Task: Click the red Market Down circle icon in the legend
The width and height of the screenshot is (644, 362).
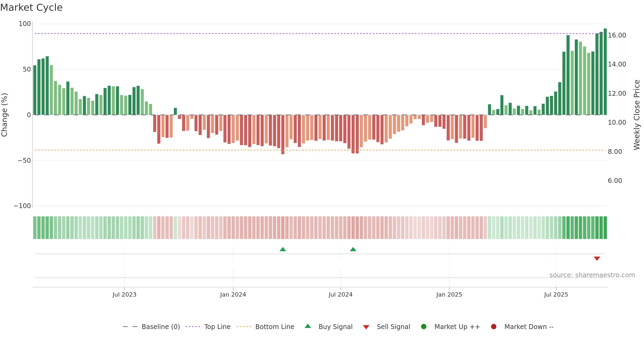Action: (493, 327)
